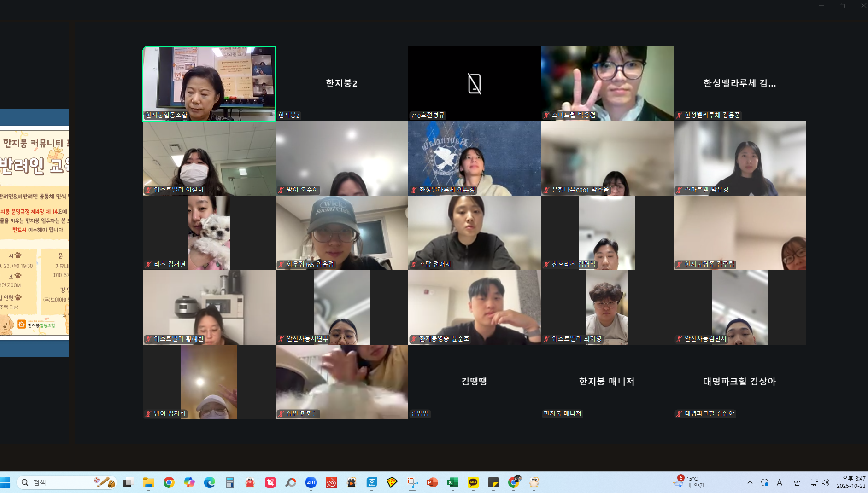
Task: Expand hidden system tray icons chevron
Action: (x=750, y=482)
